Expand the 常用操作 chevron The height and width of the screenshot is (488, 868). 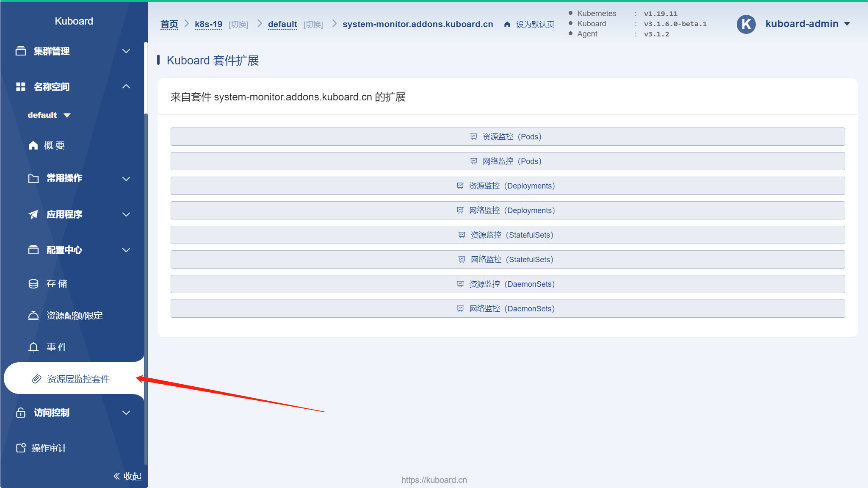pyautogui.click(x=126, y=179)
